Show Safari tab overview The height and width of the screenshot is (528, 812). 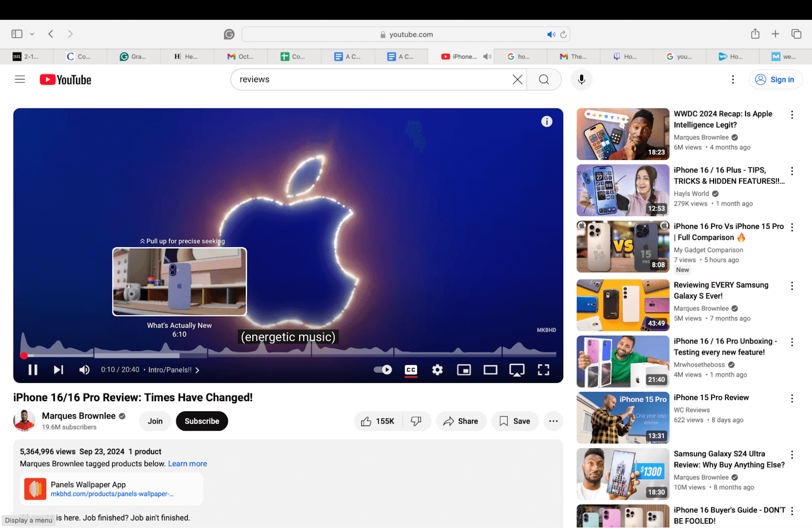click(796, 34)
